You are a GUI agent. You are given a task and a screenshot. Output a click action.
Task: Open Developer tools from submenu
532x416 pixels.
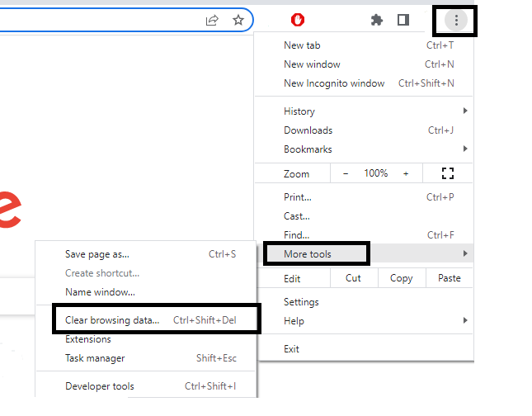point(146,386)
